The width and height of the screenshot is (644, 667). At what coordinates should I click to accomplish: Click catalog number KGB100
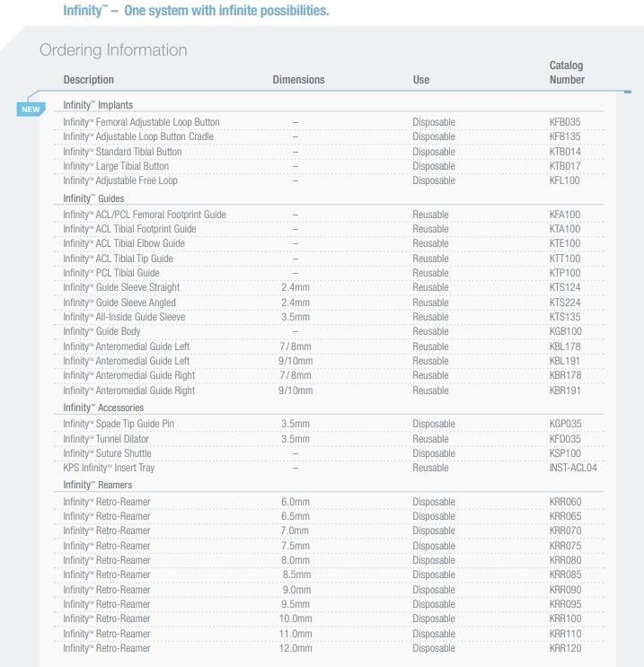pyautogui.click(x=566, y=331)
